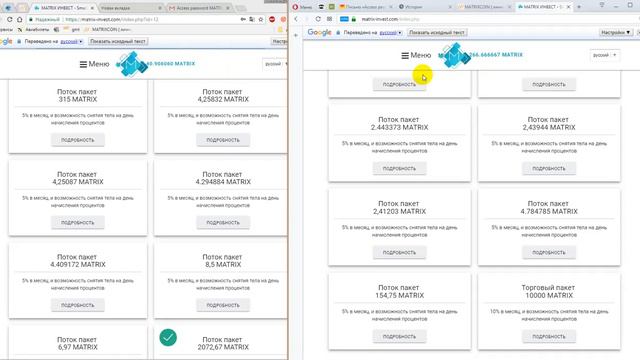
Task: Click the VPN badge in Opera address bar
Action: 344,19
